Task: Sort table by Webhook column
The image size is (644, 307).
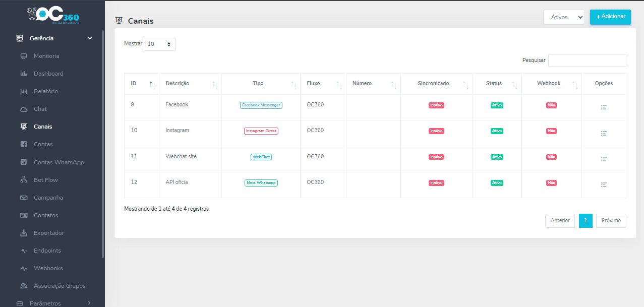Action: (574, 84)
